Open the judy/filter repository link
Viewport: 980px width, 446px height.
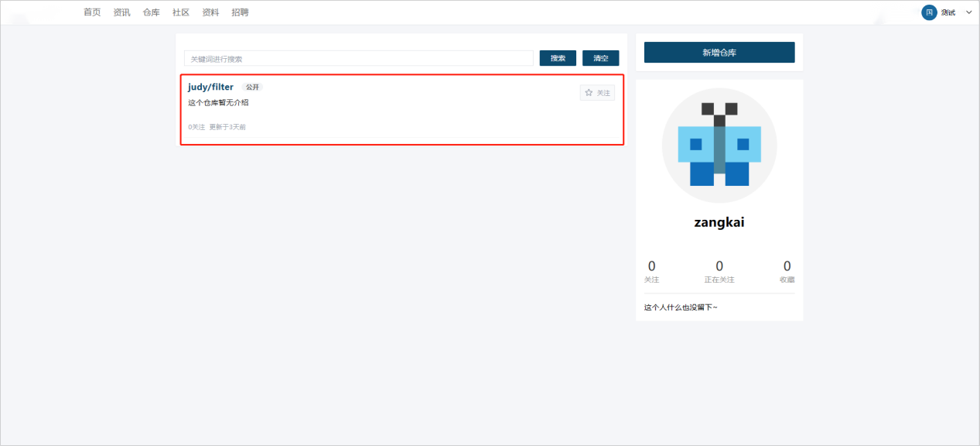coord(210,87)
